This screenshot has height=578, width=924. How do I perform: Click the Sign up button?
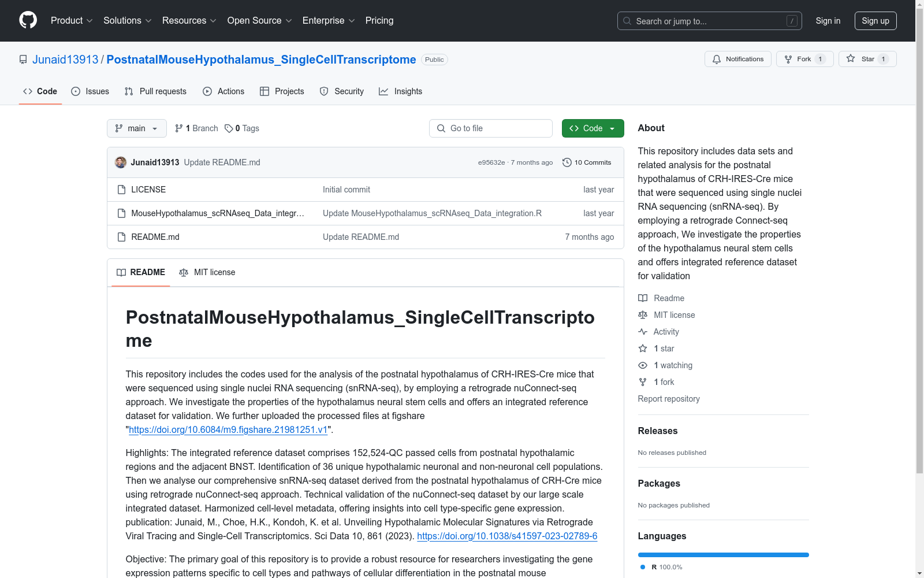pyautogui.click(x=875, y=21)
